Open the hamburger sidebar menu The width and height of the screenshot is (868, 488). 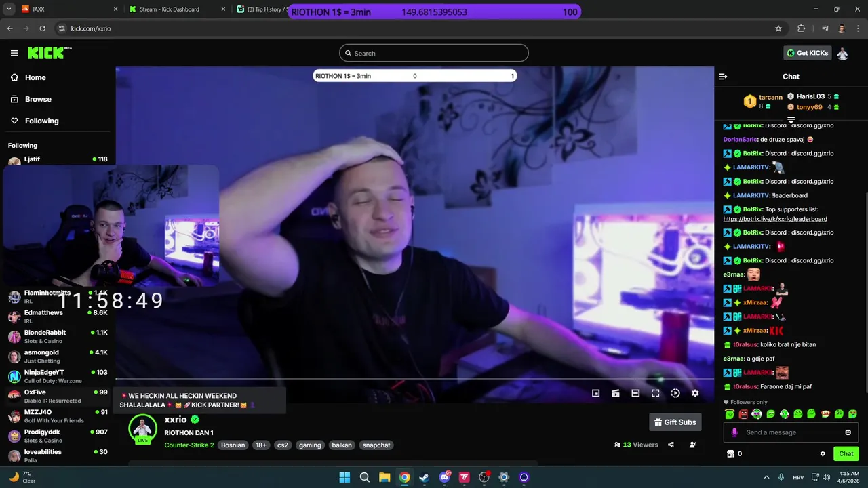click(x=14, y=53)
